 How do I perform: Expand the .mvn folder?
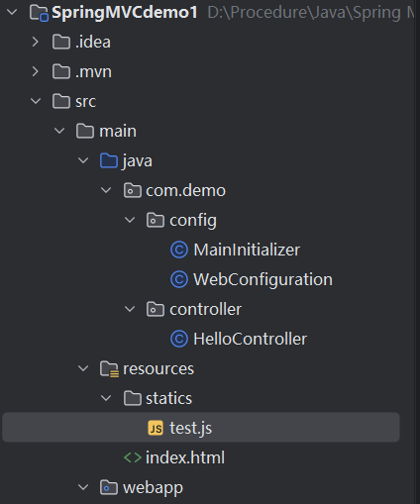click(36, 71)
